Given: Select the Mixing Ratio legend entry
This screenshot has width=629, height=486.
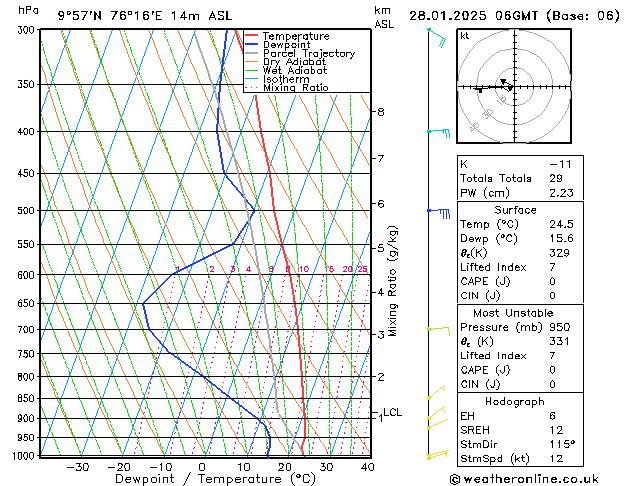Looking at the screenshot, I should point(287,88).
